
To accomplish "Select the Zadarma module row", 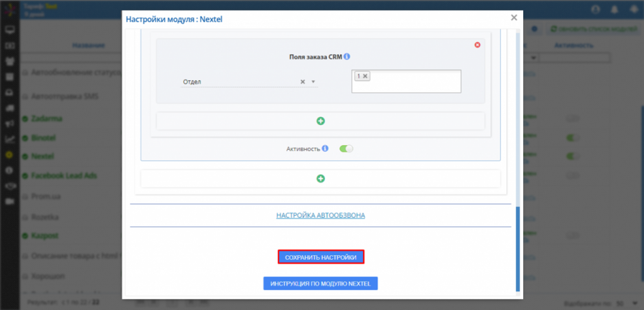I will tap(47, 119).
